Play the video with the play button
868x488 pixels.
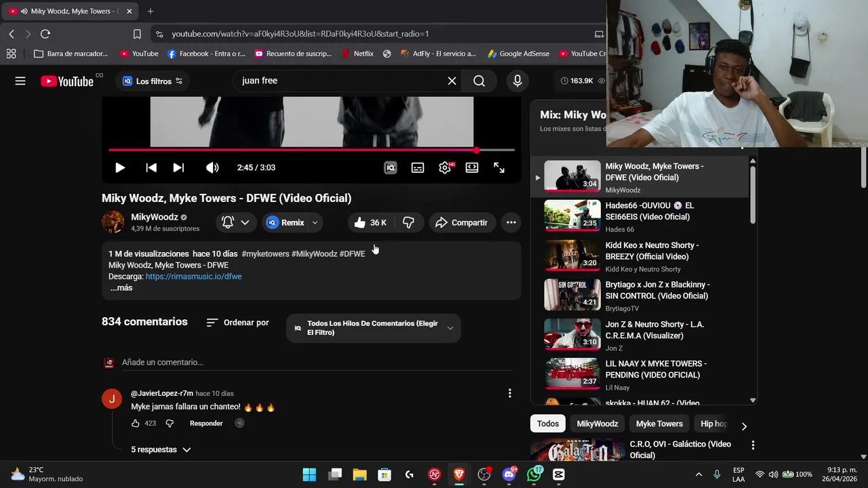coord(120,167)
